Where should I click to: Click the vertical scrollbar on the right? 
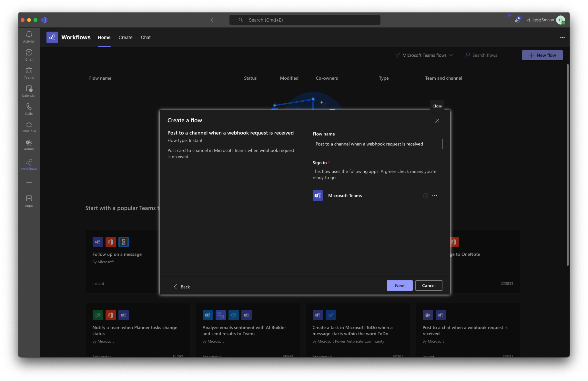point(568,165)
